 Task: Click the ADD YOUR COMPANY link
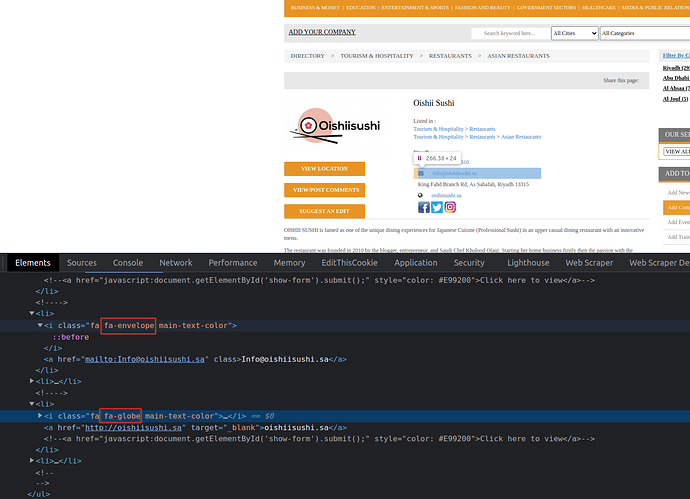click(322, 32)
